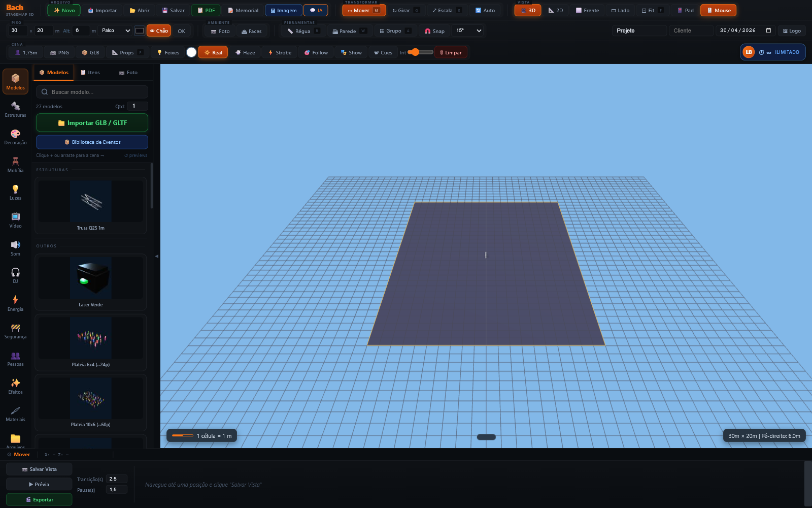
Task: Toggle Follow mode
Action: click(316, 52)
